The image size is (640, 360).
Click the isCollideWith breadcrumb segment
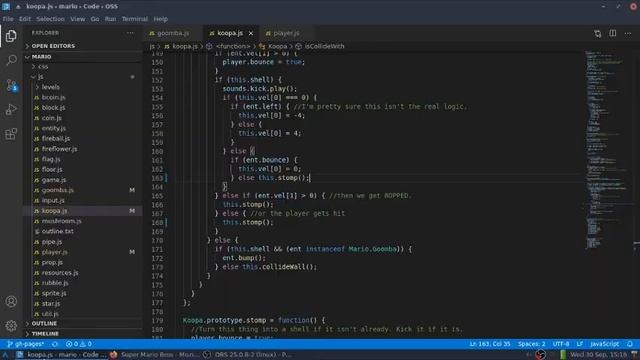pyautogui.click(x=320, y=47)
